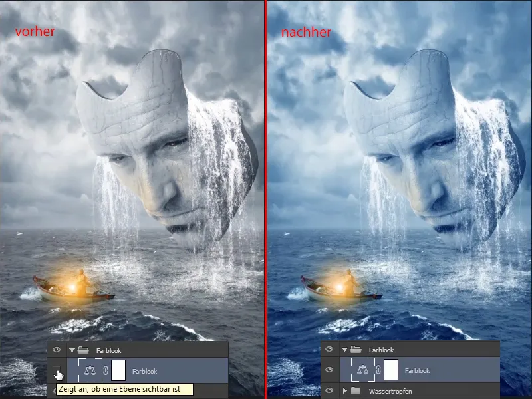
Task: Expand the Wassertropfen group
Action: click(345, 391)
